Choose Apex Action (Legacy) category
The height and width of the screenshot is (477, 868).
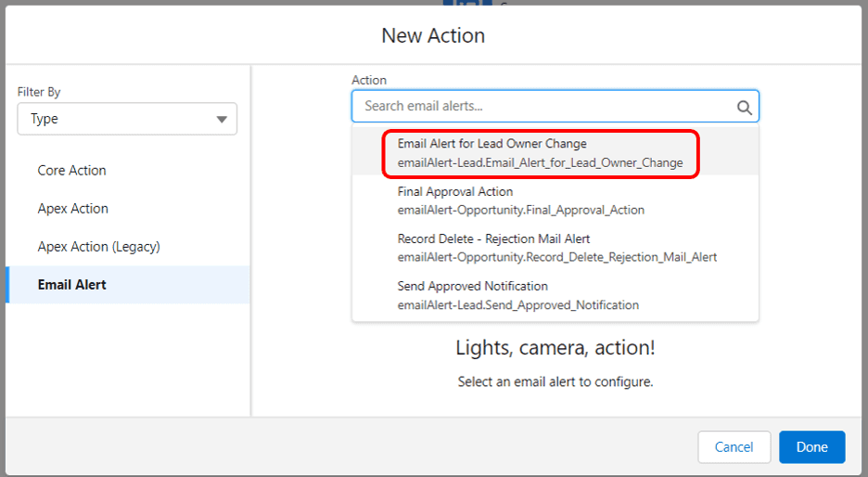[x=98, y=247]
